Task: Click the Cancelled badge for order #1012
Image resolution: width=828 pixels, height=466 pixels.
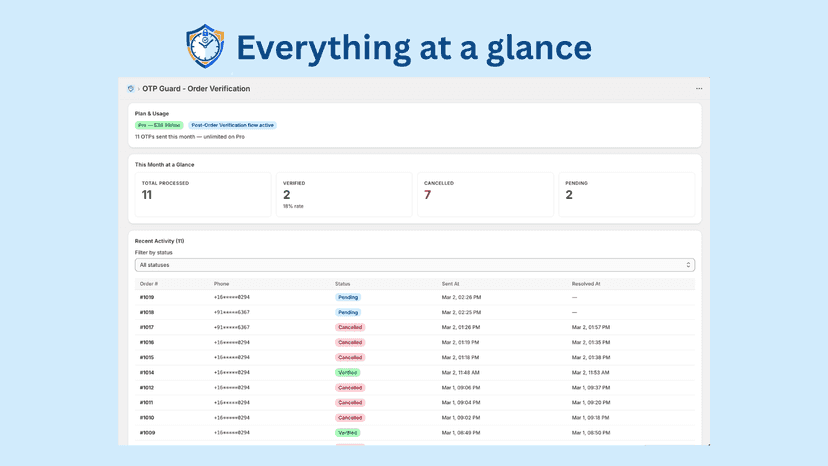Action: (x=350, y=388)
